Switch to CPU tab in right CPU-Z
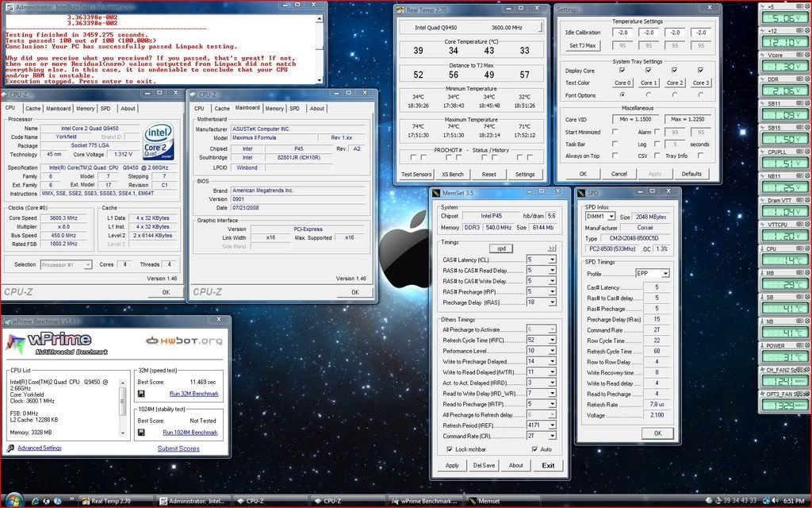The image size is (812, 508). coord(199,108)
